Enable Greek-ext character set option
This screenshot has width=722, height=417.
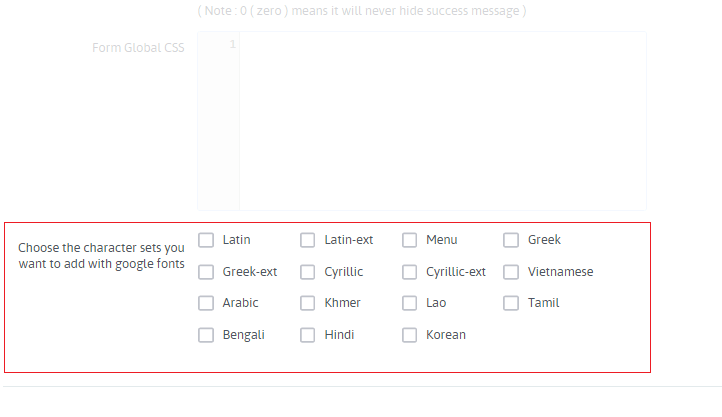pos(206,272)
